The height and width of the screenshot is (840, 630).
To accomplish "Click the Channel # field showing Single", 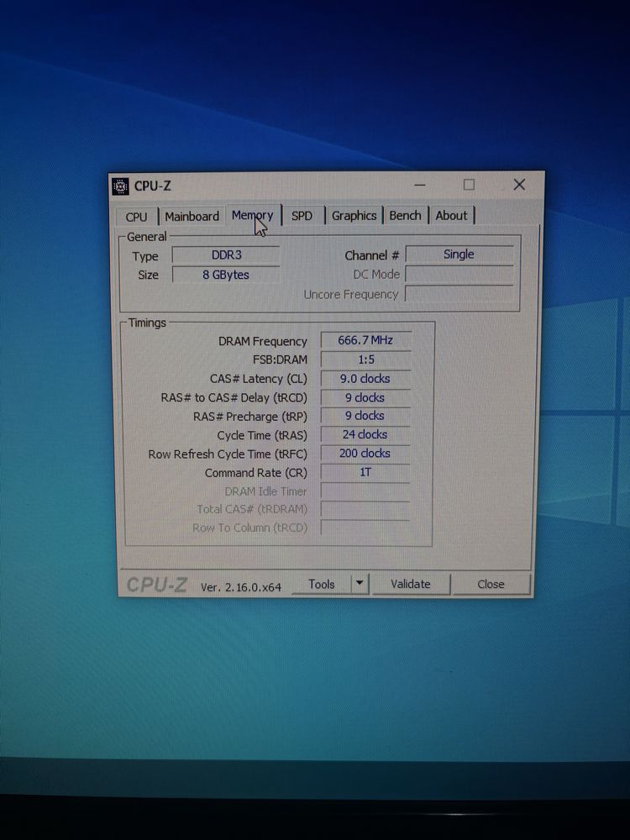I will point(459,255).
